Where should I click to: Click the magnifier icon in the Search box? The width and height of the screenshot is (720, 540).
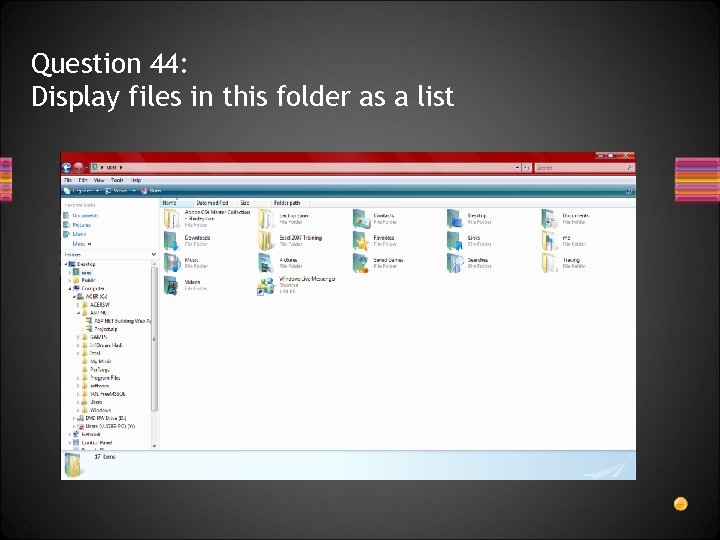coord(630,168)
